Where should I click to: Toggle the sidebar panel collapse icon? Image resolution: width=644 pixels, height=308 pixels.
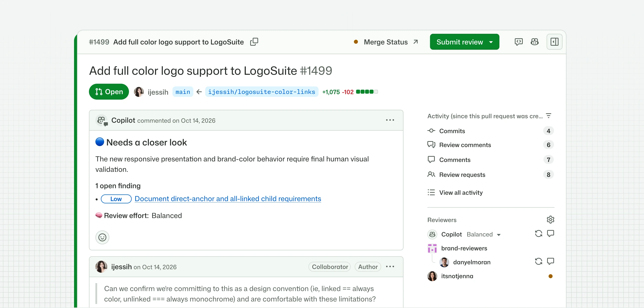554,42
